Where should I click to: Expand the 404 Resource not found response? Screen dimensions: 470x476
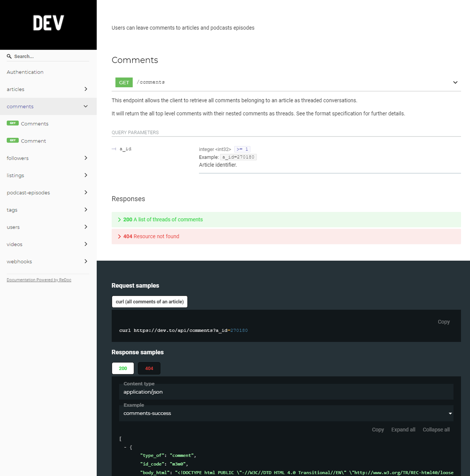tap(151, 236)
